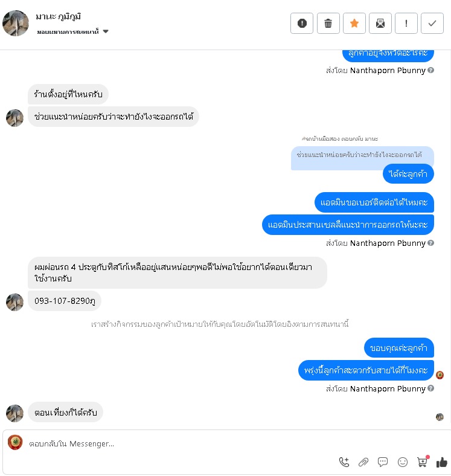This screenshot has width=451, height=476.
Task: Mark conversation as spam icon
Action: [x=302, y=23]
